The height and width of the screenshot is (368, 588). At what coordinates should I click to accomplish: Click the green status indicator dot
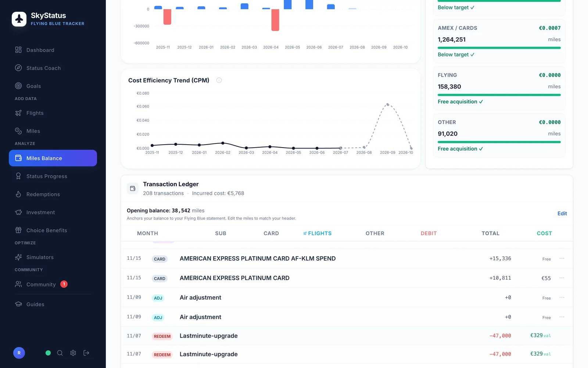(x=48, y=353)
